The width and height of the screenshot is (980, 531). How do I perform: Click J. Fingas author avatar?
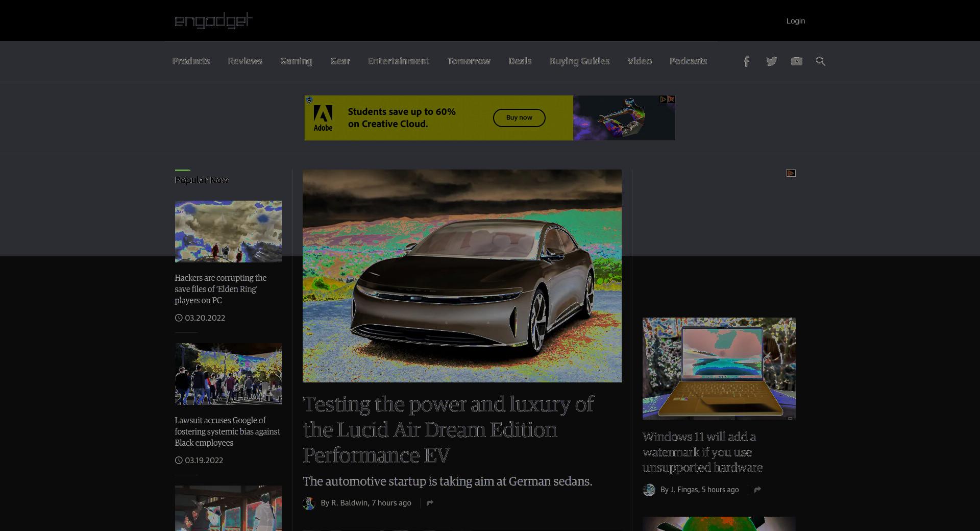pos(649,490)
